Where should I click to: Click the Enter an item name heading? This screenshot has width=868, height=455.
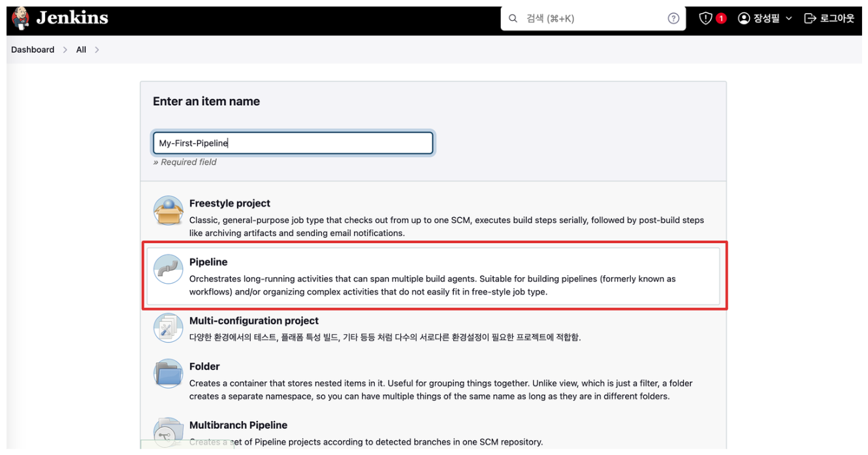206,101
